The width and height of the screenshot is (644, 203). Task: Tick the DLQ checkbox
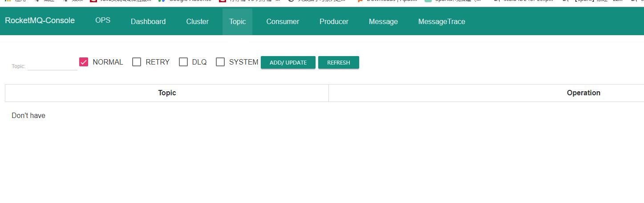pos(183,62)
